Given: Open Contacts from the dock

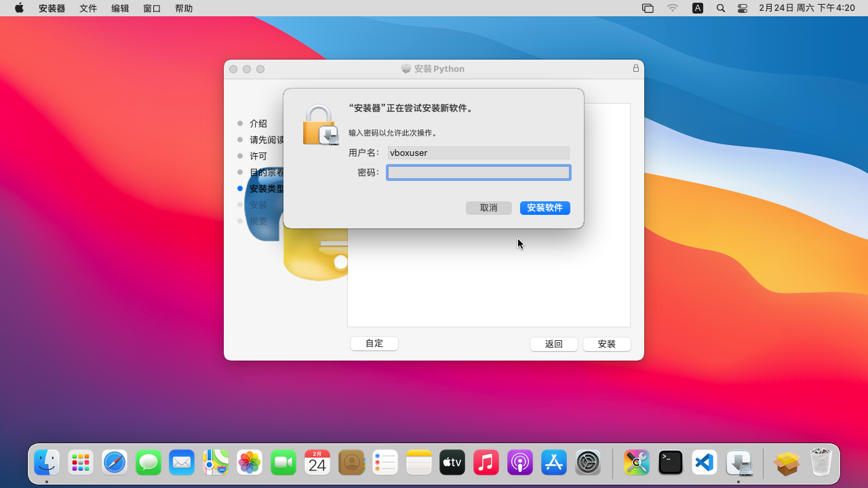Looking at the screenshot, I should point(351,463).
